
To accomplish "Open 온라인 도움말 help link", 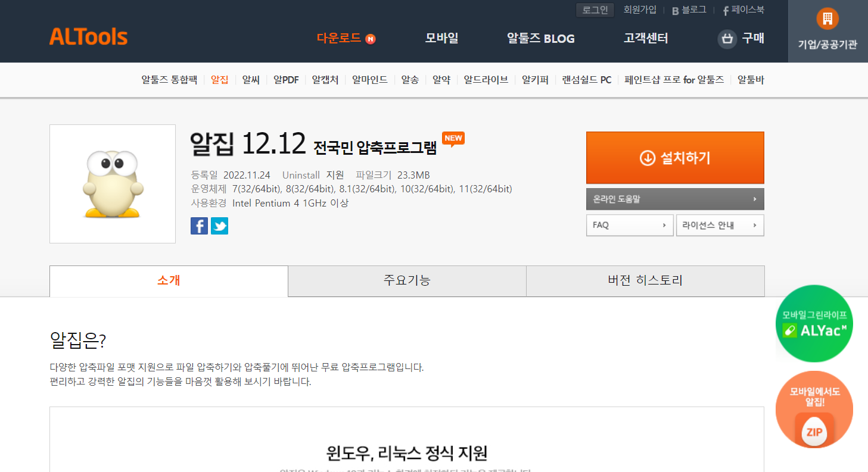I will 675,199.
